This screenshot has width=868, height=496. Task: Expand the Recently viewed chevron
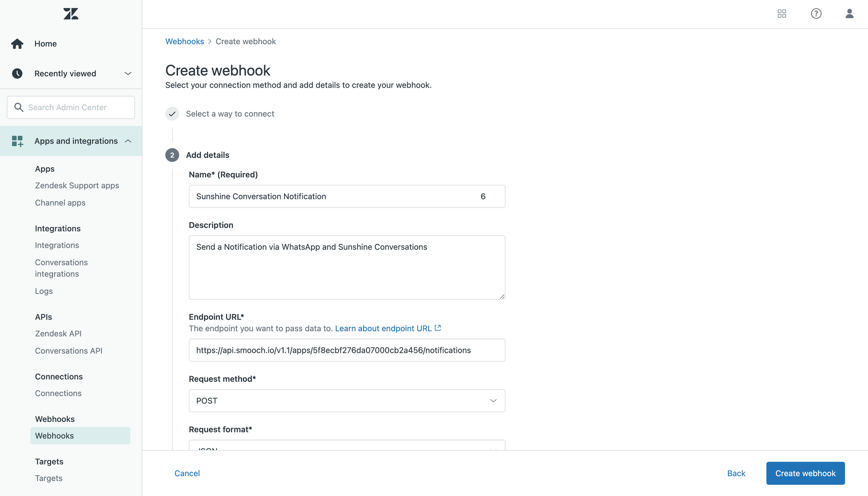pos(128,74)
